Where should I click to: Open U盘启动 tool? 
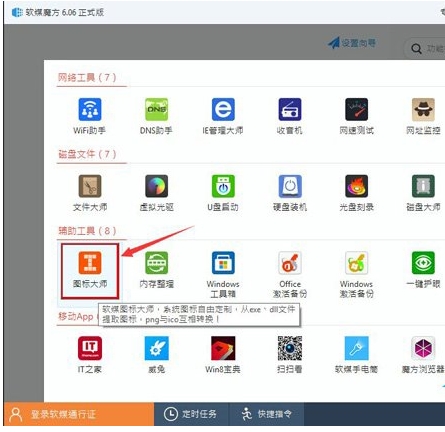click(x=223, y=193)
